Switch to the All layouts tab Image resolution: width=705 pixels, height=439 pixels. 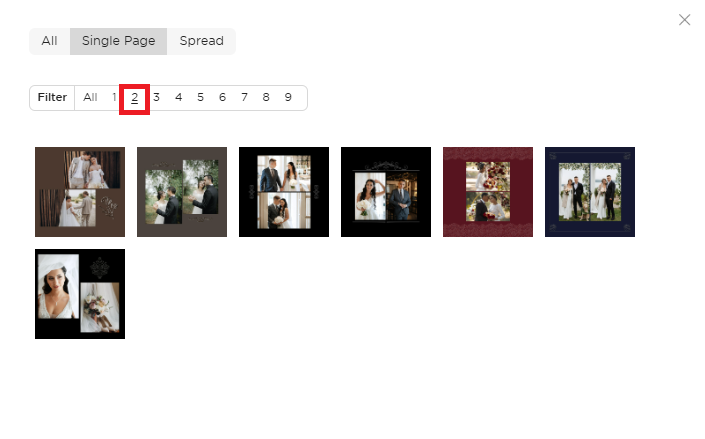tap(49, 41)
